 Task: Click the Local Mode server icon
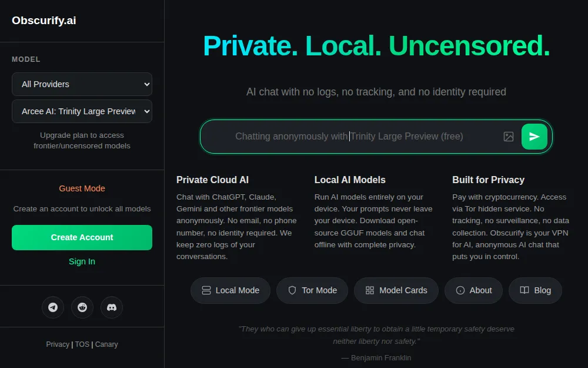pos(206,290)
